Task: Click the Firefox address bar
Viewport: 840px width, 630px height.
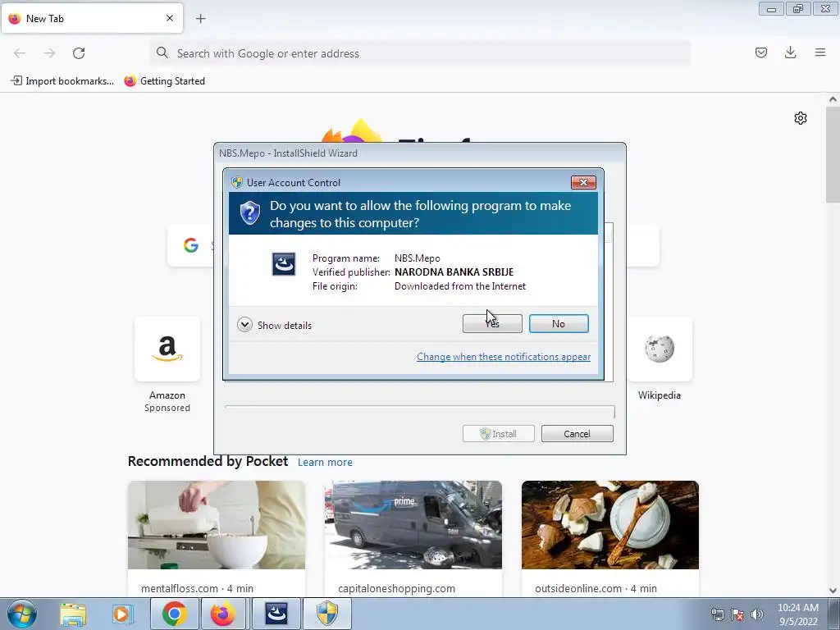Action: pyautogui.click(x=421, y=53)
